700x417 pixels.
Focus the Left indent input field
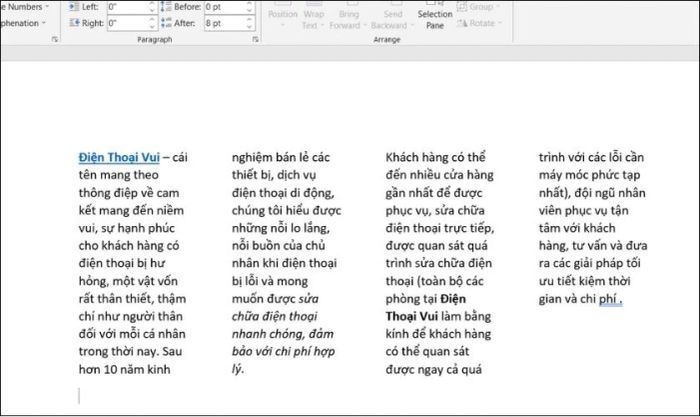click(127, 7)
